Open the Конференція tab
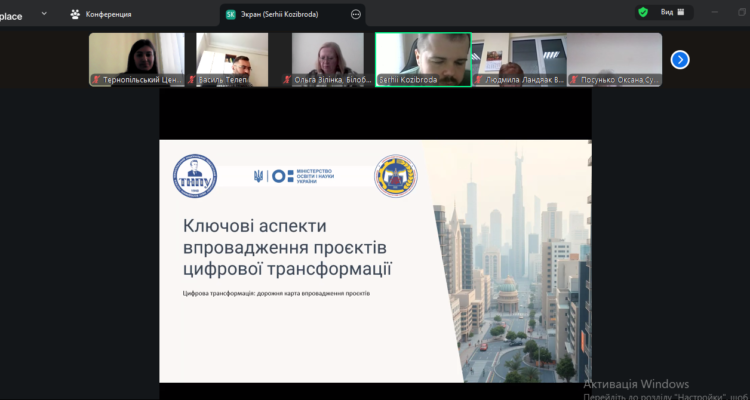Viewport: 750px width, 400px height. pos(106,14)
